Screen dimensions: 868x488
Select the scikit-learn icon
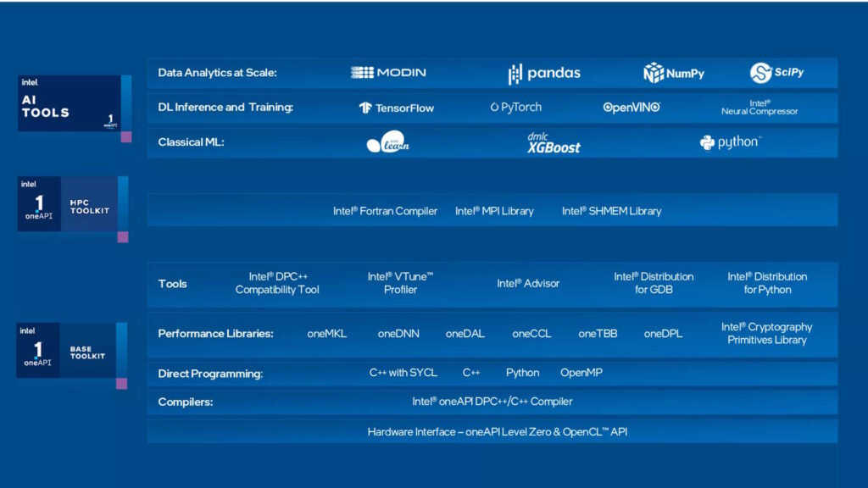tap(389, 144)
